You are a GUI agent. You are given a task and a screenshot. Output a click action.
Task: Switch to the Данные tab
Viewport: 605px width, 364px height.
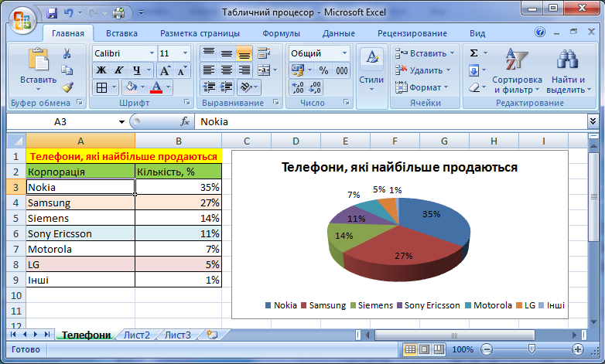(x=338, y=33)
